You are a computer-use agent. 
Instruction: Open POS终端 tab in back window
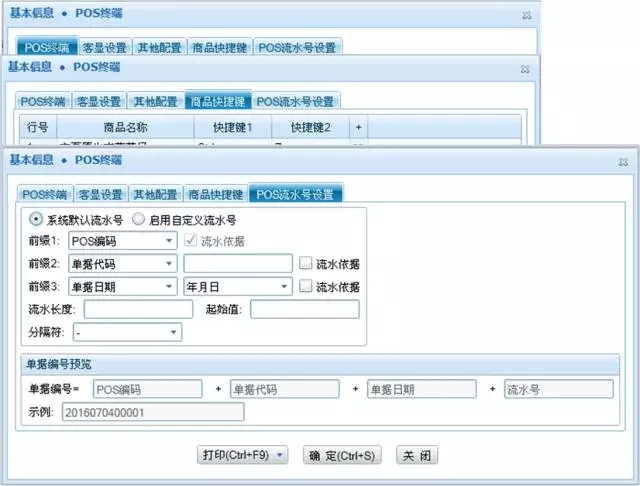[x=47, y=47]
